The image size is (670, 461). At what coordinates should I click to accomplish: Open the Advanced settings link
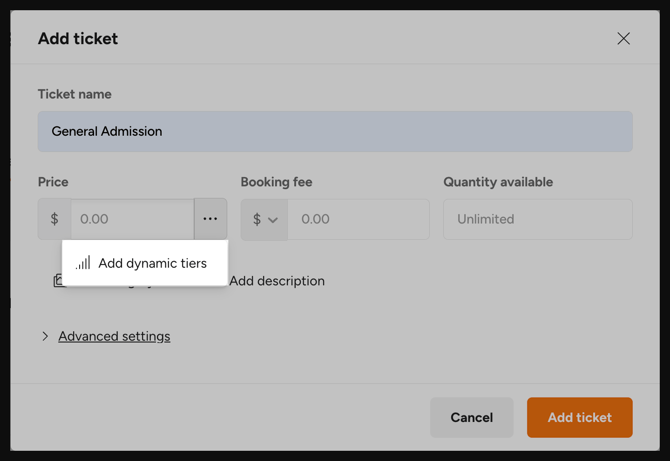pyautogui.click(x=114, y=336)
